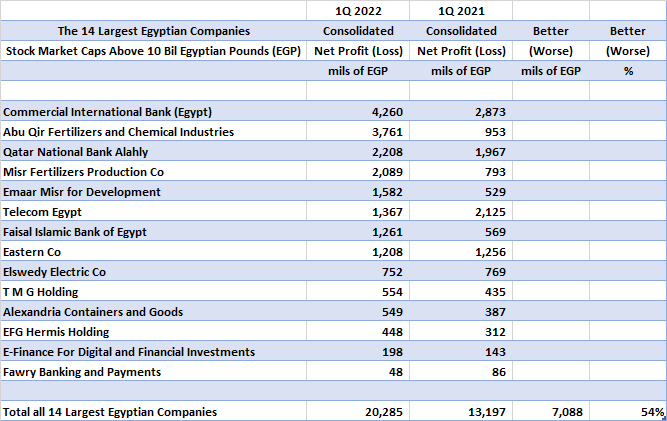Click the 2,125 value cell
The height and width of the screenshot is (421, 667).
(461, 211)
